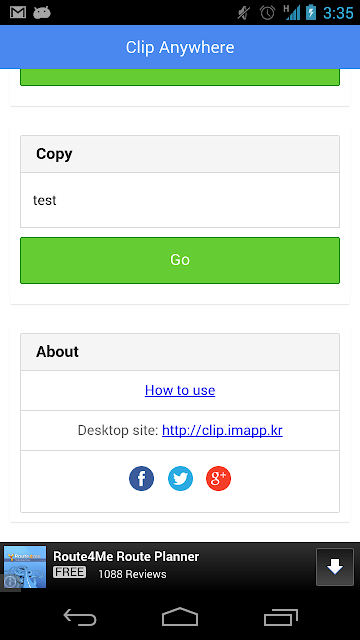Tap the Clip Anywhere title bar
The image size is (360, 640).
pyautogui.click(x=180, y=47)
